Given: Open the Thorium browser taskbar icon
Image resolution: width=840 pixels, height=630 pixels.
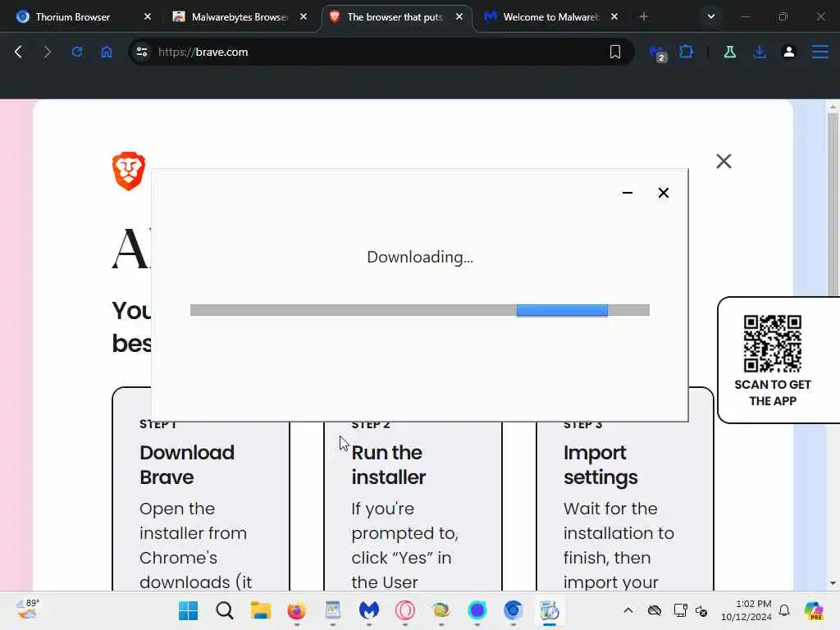Looking at the screenshot, I should pyautogui.click(x=513, y=610).
